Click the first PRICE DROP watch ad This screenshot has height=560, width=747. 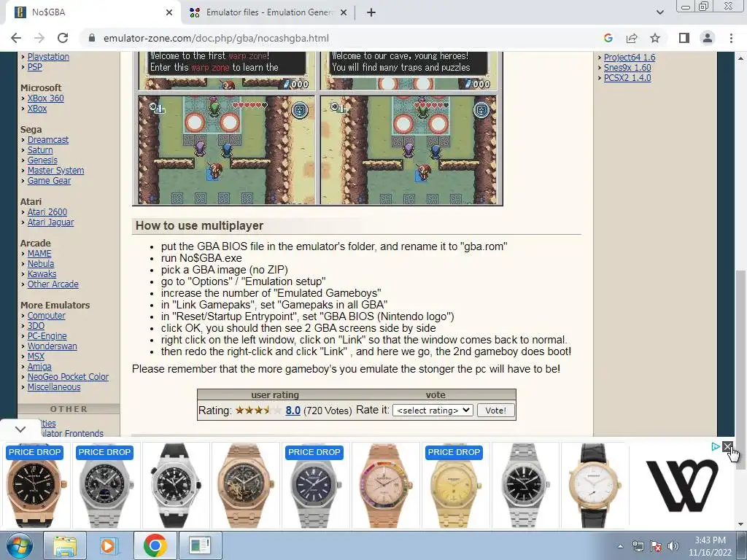(35, 485)
